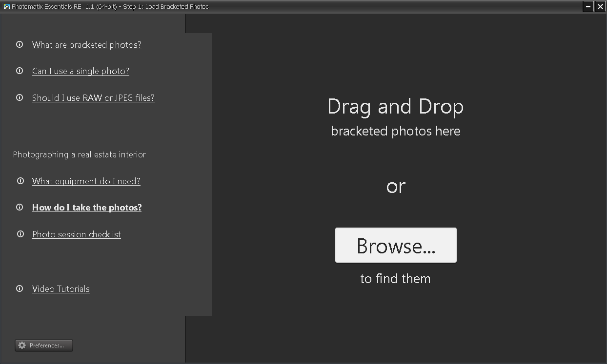Open "Can I use a single photo?" link

click(x=81, y=71)
